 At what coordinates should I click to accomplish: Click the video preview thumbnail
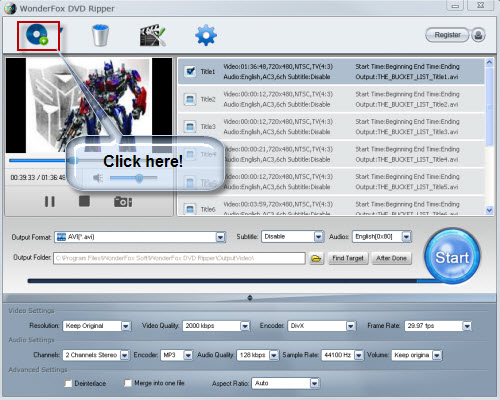click(89, 106)
